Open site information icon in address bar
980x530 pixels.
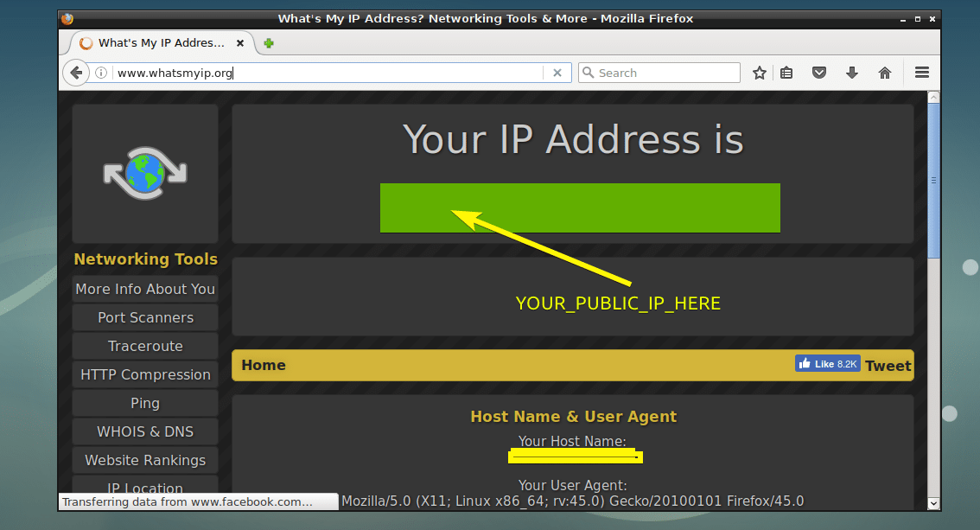point(100,73)
